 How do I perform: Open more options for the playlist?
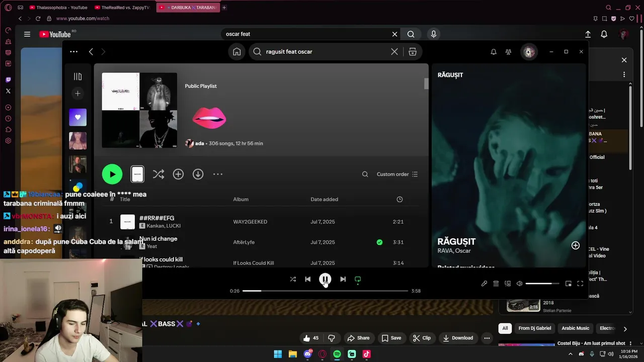(x=218, y=174)
